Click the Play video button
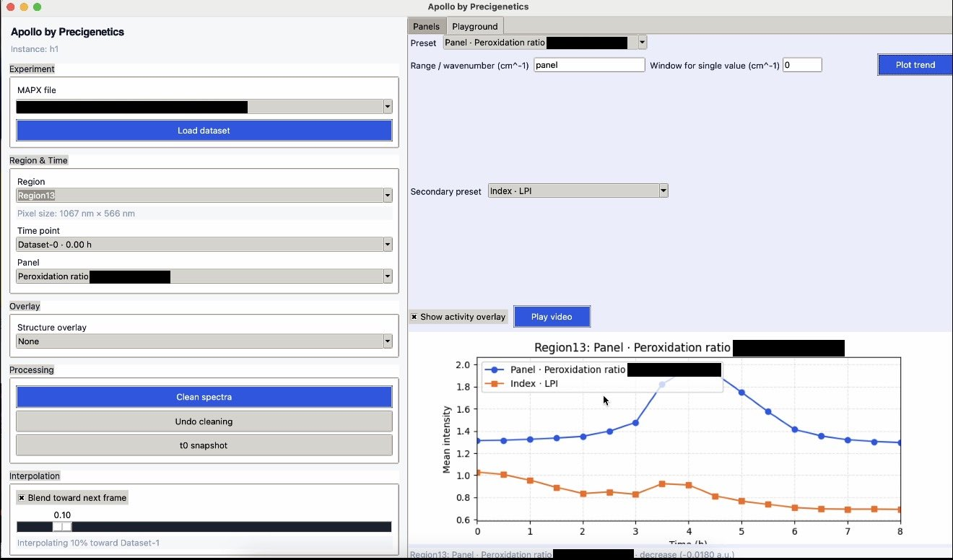Screen dimensions: 953x560 [552, 317]
